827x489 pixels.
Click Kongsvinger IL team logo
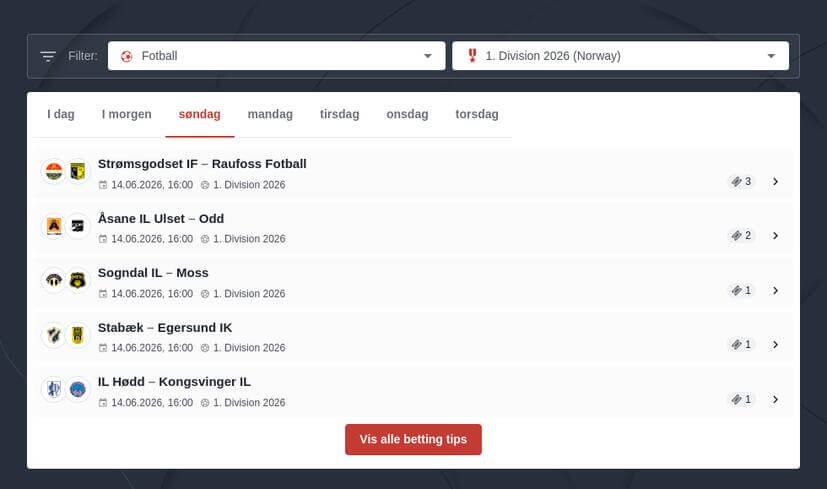tap(78, 389)
